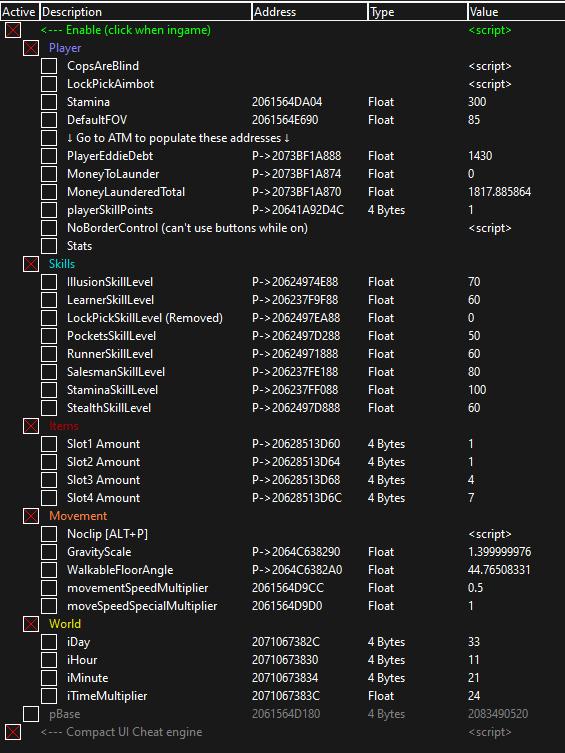Select the IllusionSkillLevel value 70
The width and height of the screenshot is (565, 753).
pos(474,282)
